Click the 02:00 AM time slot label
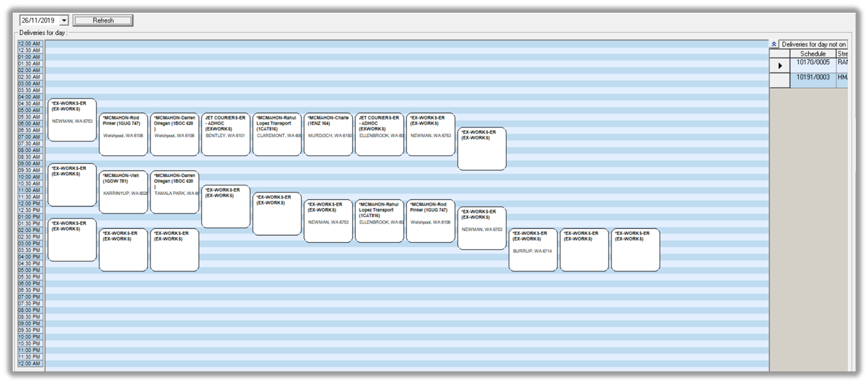 click(x=30, y=70)
